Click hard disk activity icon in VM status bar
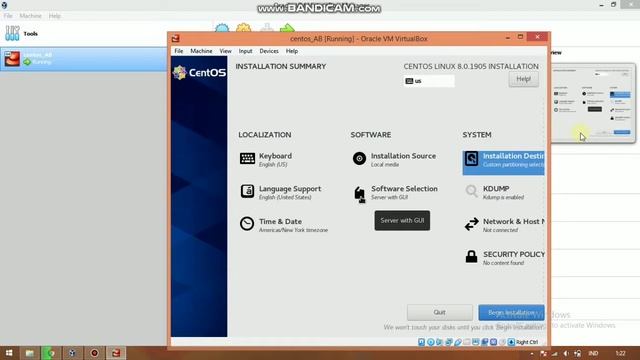 tap(422, 342)
